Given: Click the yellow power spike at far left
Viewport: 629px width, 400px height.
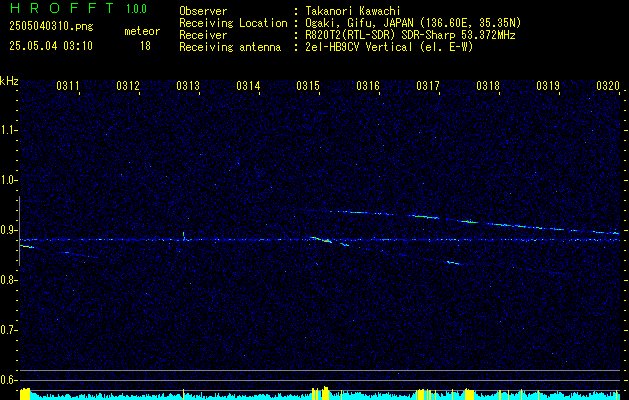Looking at the screenshot, I should pyautogui.click(x=25, y=394).
